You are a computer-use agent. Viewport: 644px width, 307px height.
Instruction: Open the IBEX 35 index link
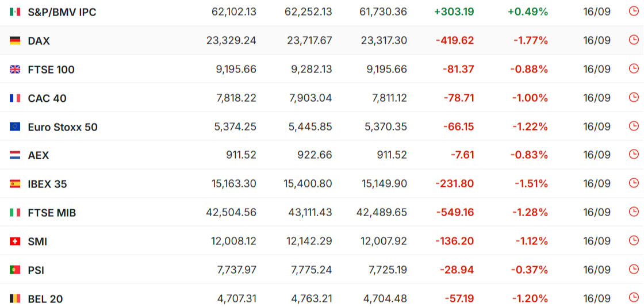coord(47,185)
